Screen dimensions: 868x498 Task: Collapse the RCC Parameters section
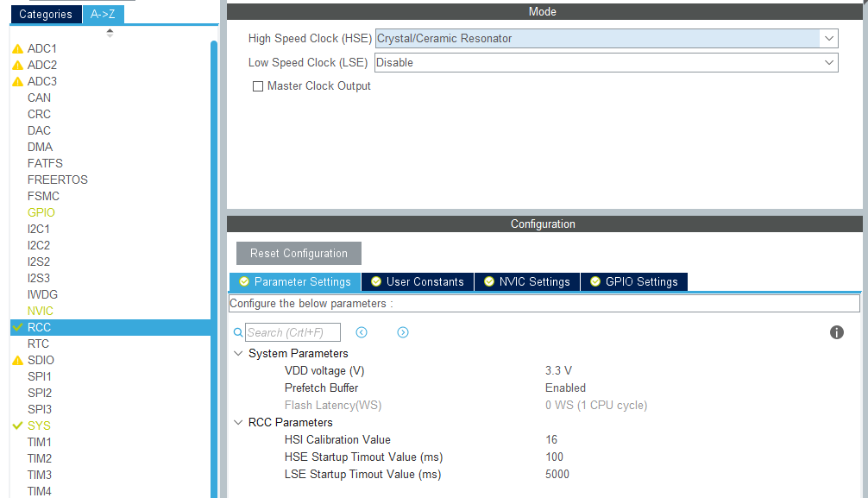coord(238,422)
